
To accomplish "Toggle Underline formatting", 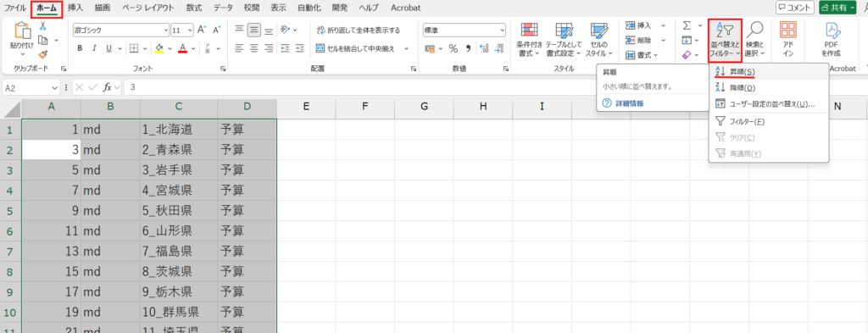I will 109,48.
